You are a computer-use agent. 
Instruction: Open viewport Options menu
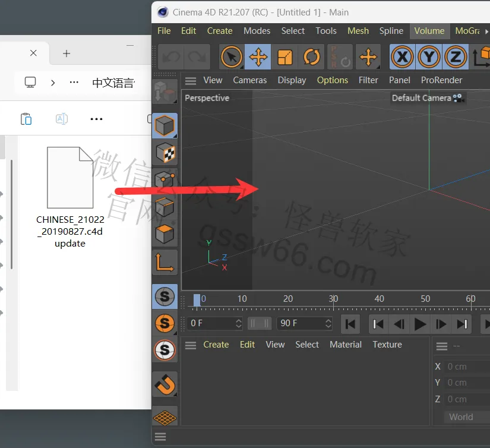[x=333, y=80]
